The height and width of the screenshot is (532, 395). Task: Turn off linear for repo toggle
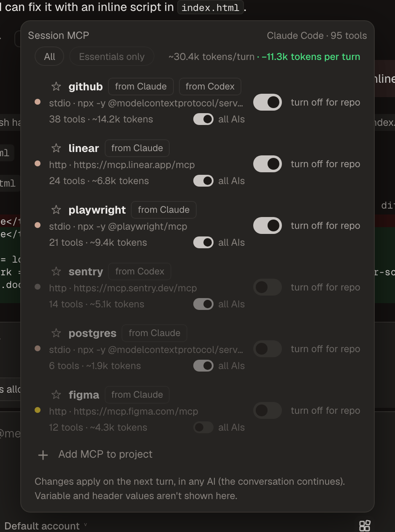pos(268,164)
